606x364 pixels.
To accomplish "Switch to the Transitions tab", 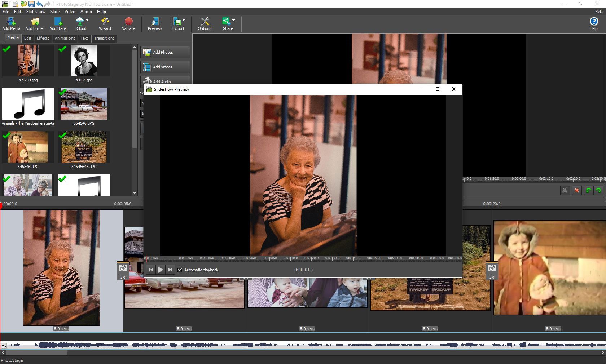I will click(x=104, y=38).
